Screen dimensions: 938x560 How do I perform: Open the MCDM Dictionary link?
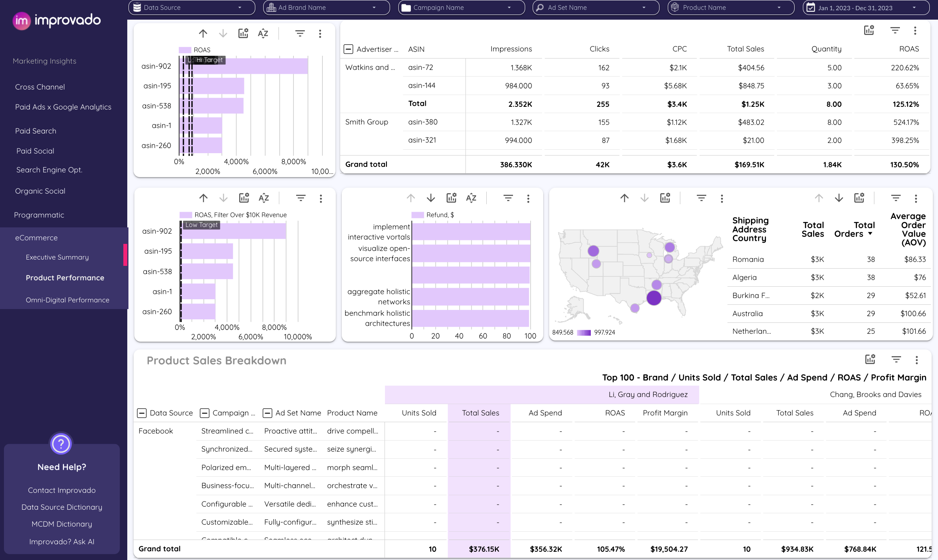61,524
